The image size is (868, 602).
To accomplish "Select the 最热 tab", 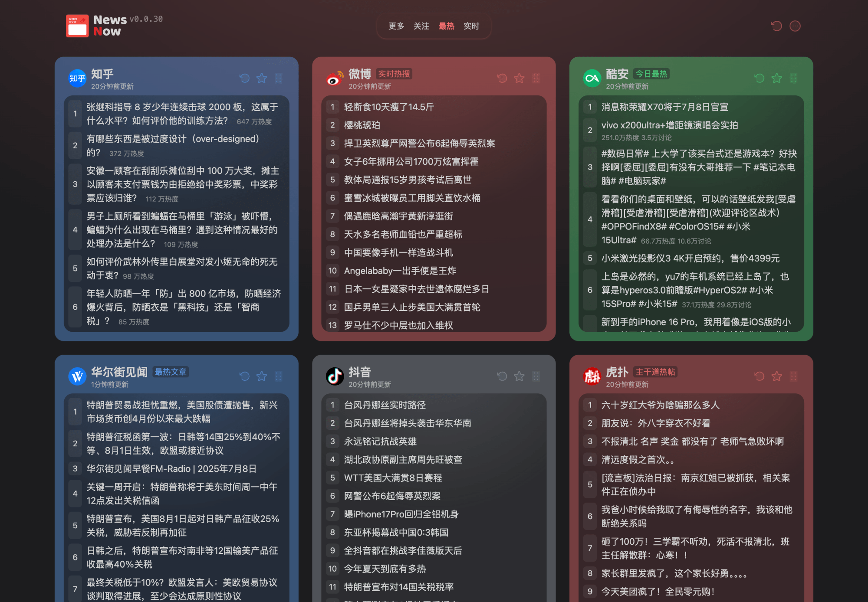I will point(446,26).
